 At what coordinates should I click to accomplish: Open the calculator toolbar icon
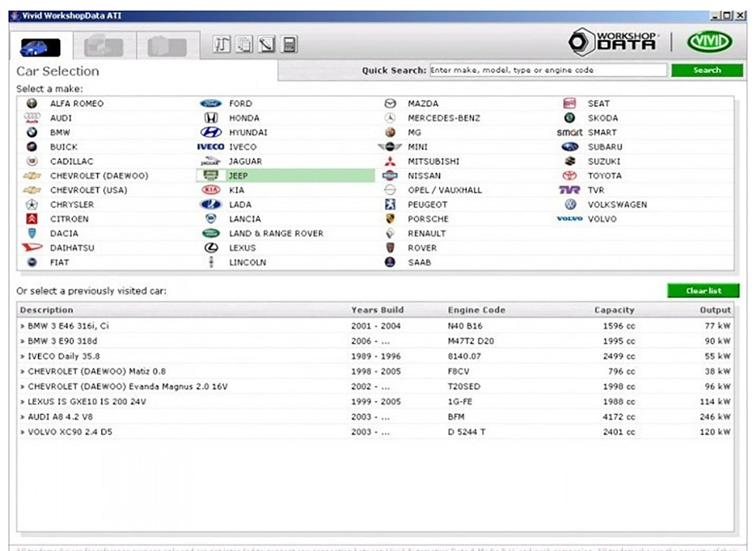289,44
